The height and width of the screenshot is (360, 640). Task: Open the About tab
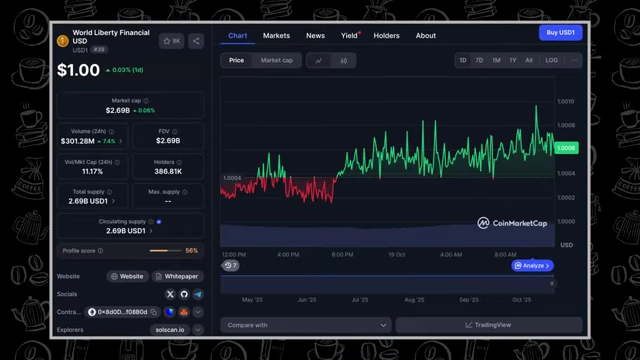tap(426, 36)
